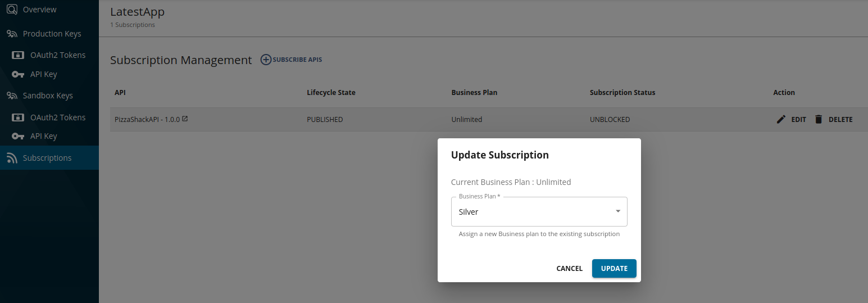Click the SUBSCRIBE APIS link
Viewport: 868px width, 303px height.
tap(297, 60)
